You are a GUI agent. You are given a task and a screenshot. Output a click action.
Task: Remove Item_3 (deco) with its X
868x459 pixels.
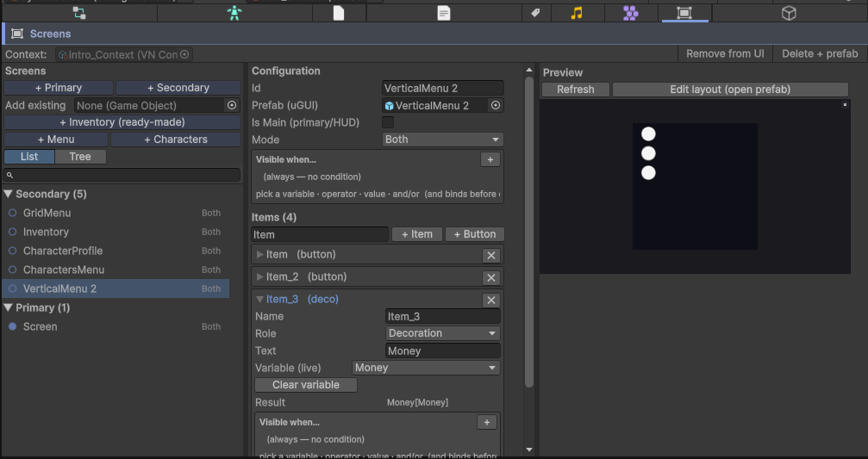click(490, 301)
